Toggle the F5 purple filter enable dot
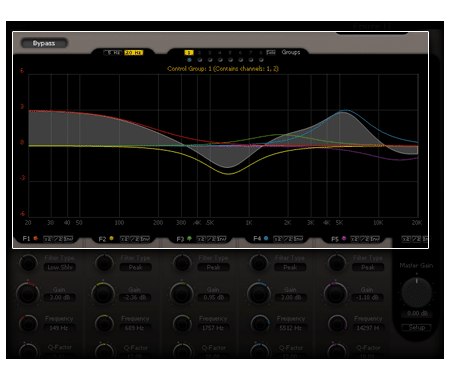Viewport: 450px width, 380px height. pyautogui.click(x=344, y=238)
